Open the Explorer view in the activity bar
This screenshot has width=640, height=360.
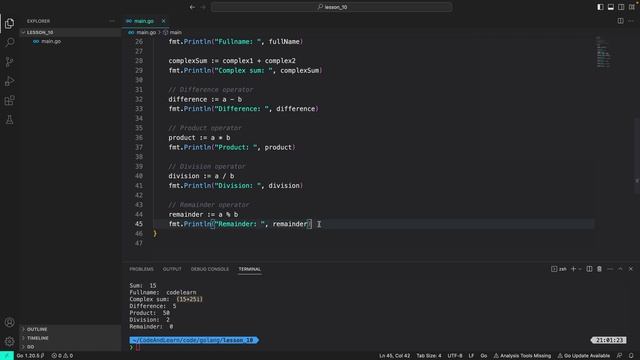(9, 23)
